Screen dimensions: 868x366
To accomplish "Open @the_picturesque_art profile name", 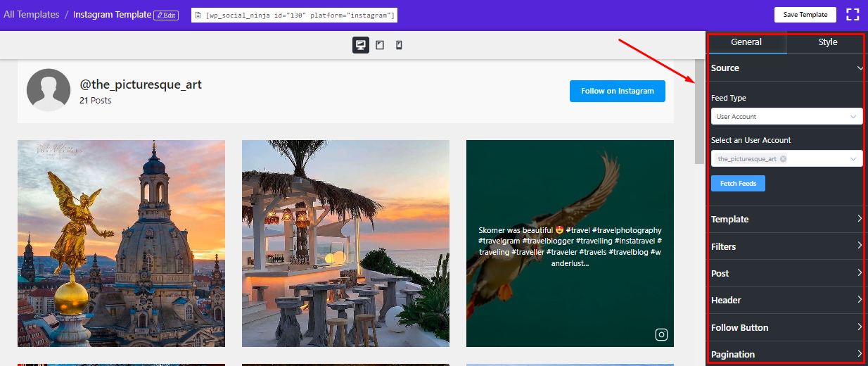I will click(141, 84).
